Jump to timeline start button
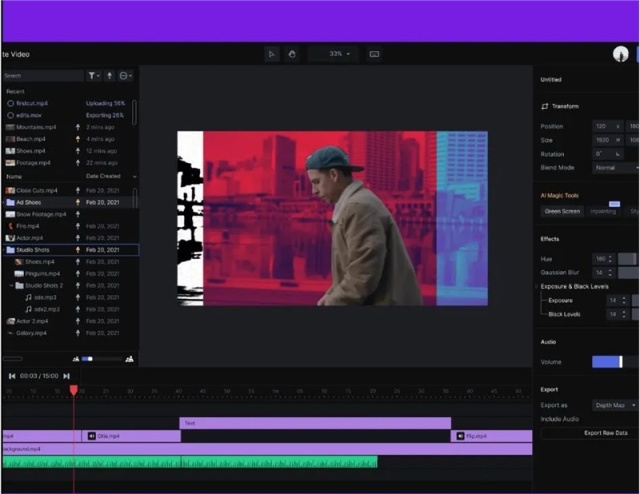Viewport: 640px width, 494px height. (12, 376)
